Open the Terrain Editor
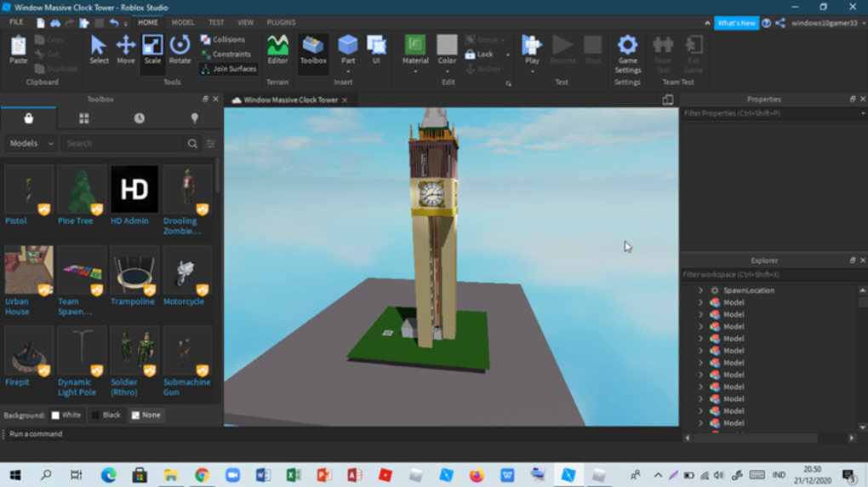Screen dimensions: 868x487 [x=277, y=50]
